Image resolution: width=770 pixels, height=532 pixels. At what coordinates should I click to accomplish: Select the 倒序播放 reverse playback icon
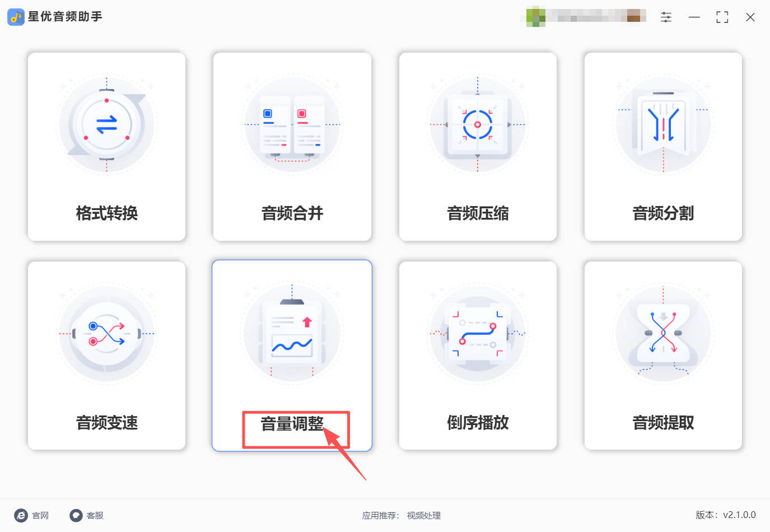478,333
